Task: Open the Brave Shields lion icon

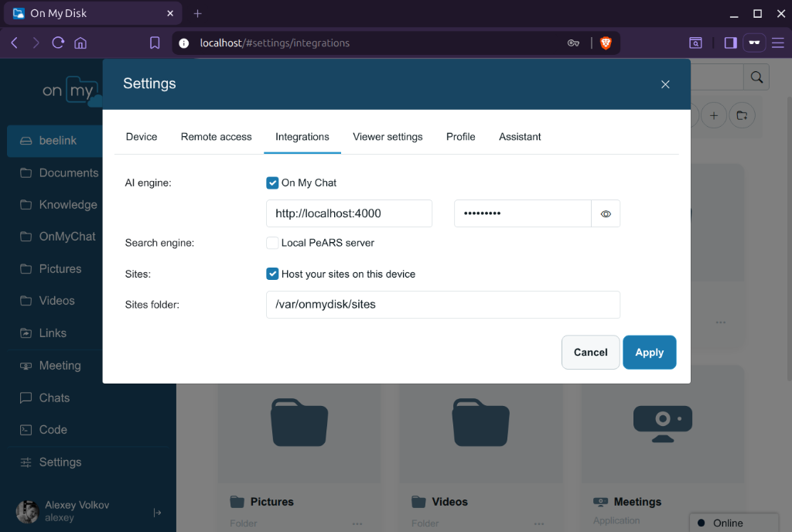Action: [606, 43]
